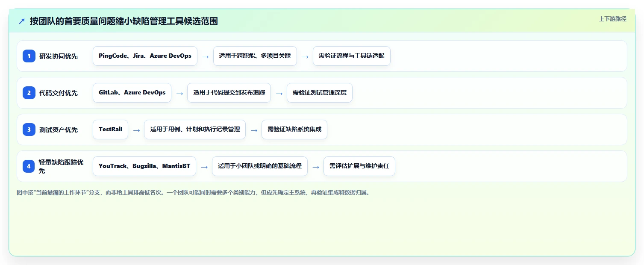This screenshot has height=265, width=644.
Task: Select the PingCode、Jira、Azure DevOps box
Action: point(145,56)
